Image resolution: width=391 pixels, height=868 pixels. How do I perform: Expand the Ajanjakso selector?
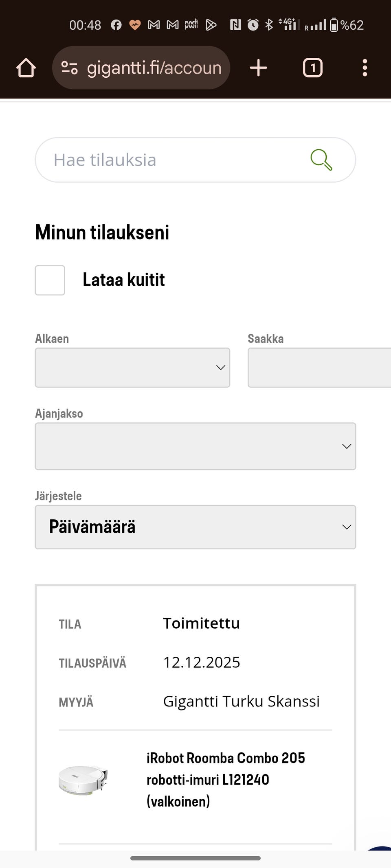click(195, 446)
